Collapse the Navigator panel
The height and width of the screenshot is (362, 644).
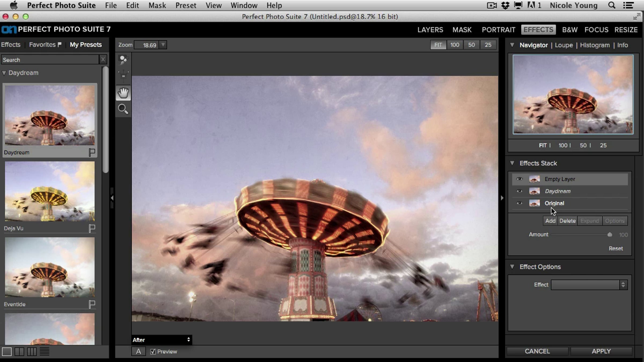(512, 45)
